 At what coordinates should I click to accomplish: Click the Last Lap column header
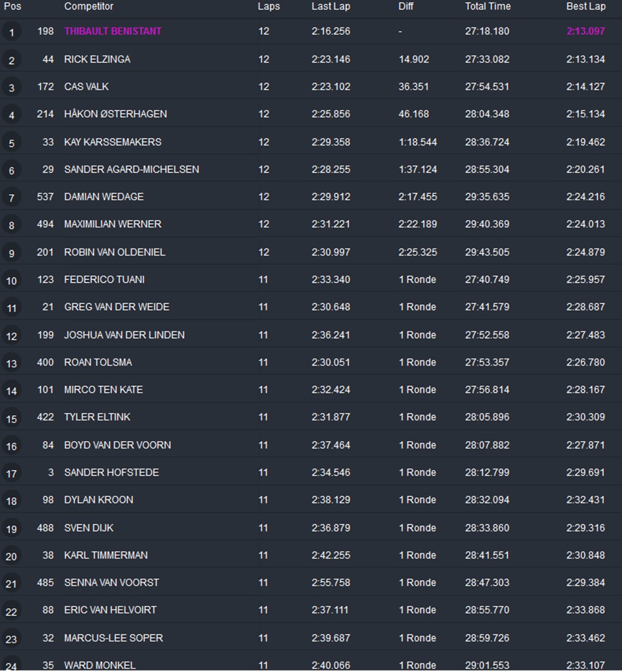[x=331, y=6]
